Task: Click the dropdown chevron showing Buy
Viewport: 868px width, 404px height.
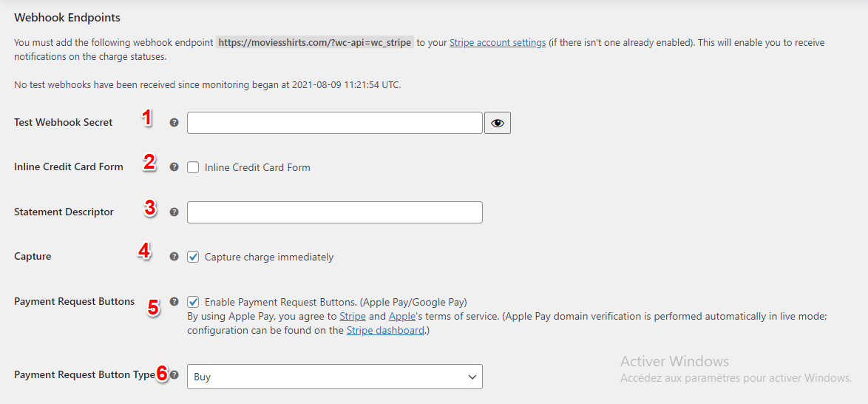Action: 472,377
